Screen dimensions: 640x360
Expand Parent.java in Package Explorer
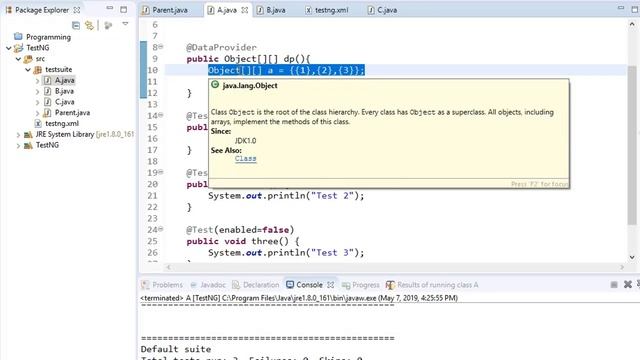[x=37, y=113]
